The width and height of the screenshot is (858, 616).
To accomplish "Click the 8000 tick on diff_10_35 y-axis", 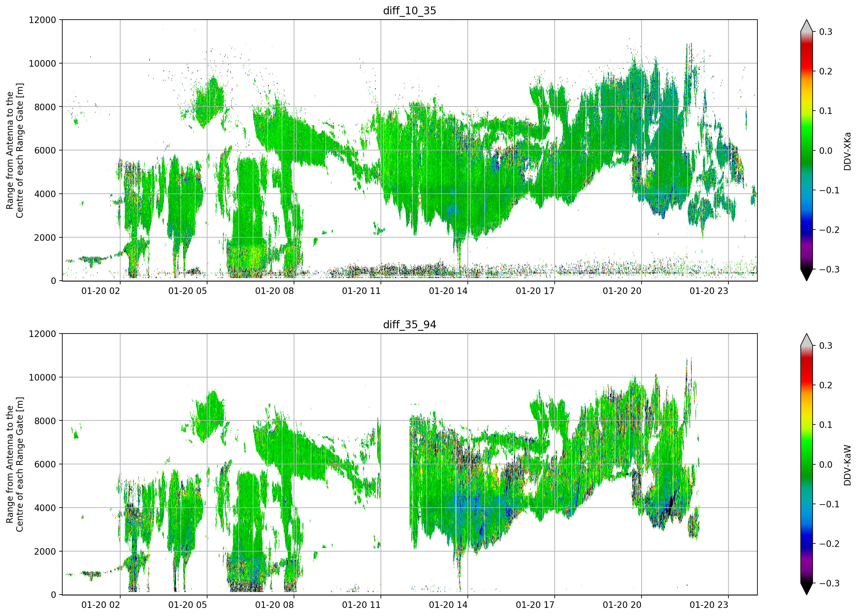I will 45,107.
